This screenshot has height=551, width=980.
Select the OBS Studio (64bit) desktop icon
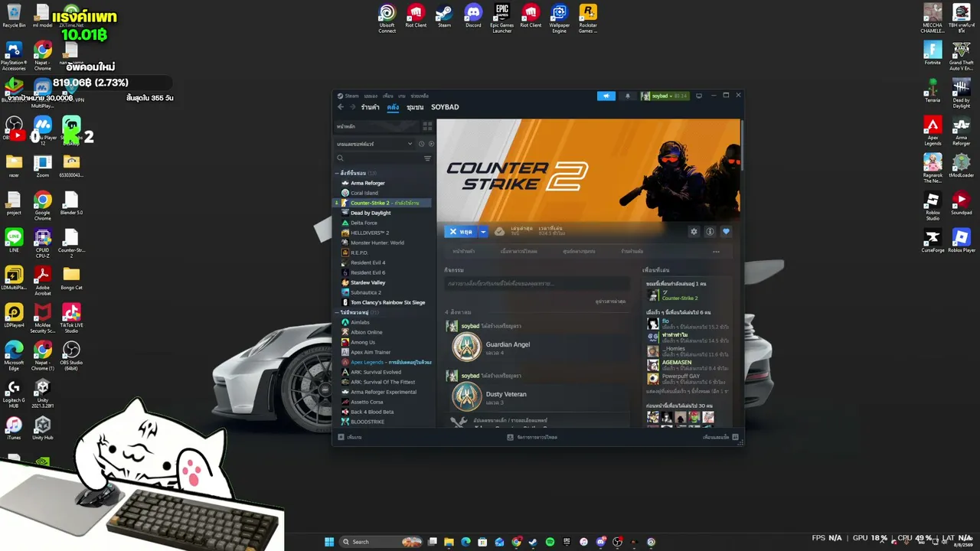point(71,356)
